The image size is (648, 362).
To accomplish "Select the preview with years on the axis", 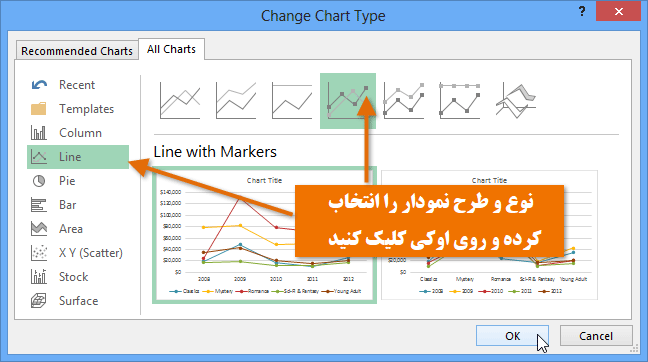I will (x=264, y=235).
